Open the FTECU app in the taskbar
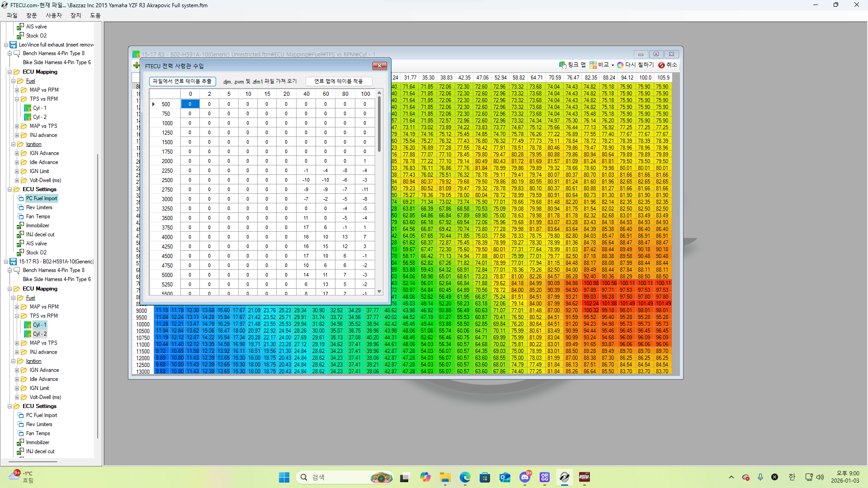The width and height of the screenshot is (868, 488). click(x=565, y=477)
